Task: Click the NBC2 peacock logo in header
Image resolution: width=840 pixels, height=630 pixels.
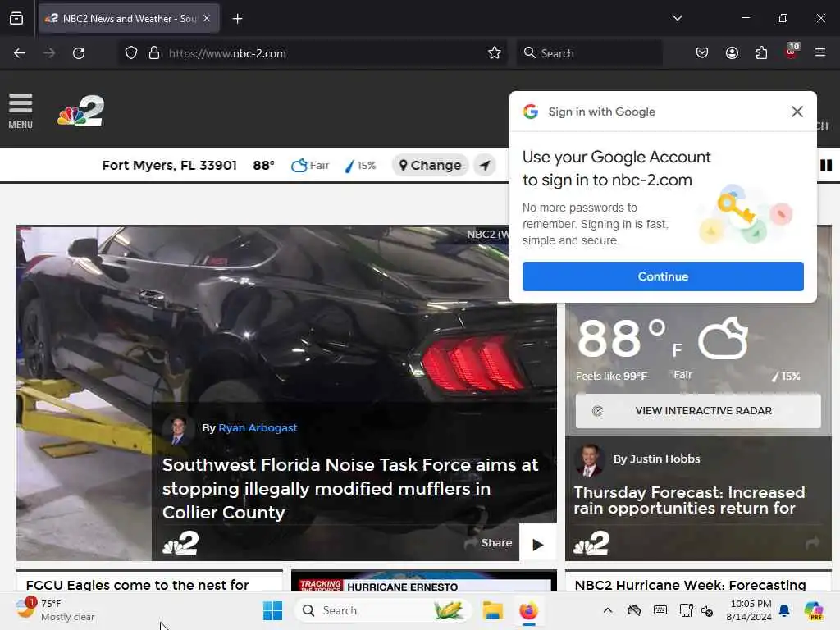Action: coord(80,111)
